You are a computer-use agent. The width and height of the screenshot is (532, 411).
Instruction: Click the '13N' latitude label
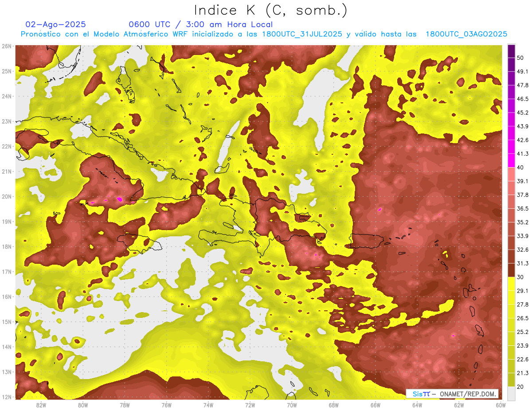[7, 372]
